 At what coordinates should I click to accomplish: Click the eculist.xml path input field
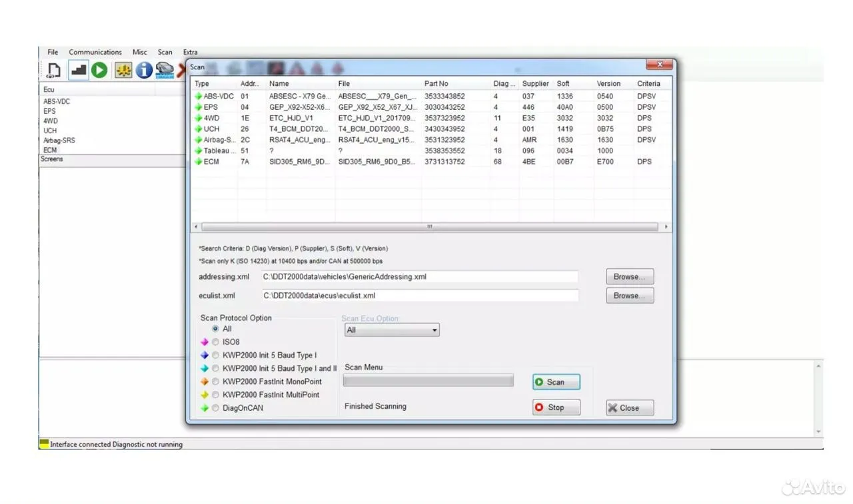pos(420,296)
